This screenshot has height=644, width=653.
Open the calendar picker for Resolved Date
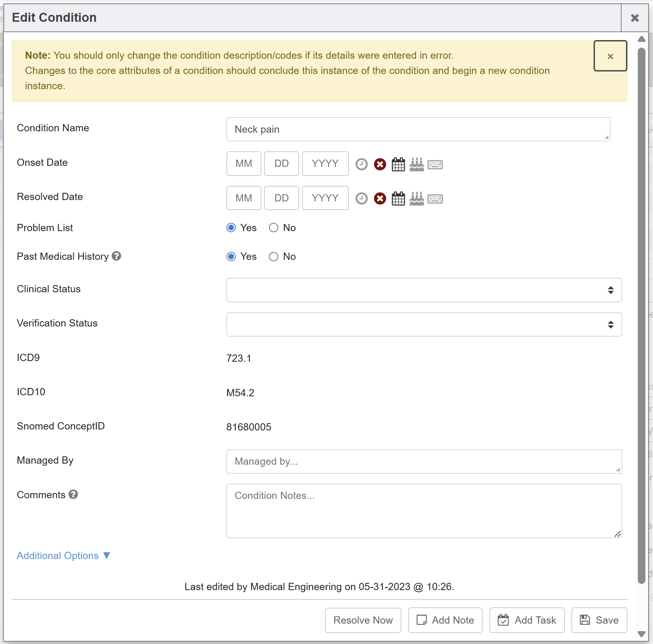point(398,199)
